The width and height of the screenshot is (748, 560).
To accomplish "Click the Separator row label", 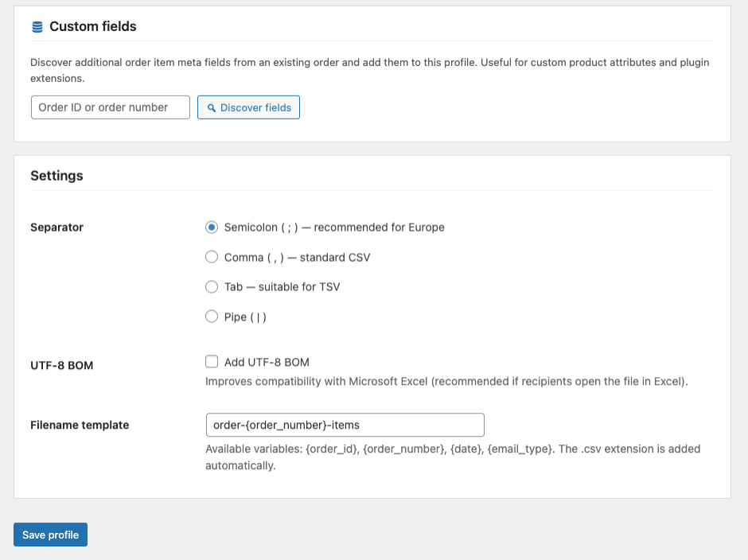I will [56, 227].
